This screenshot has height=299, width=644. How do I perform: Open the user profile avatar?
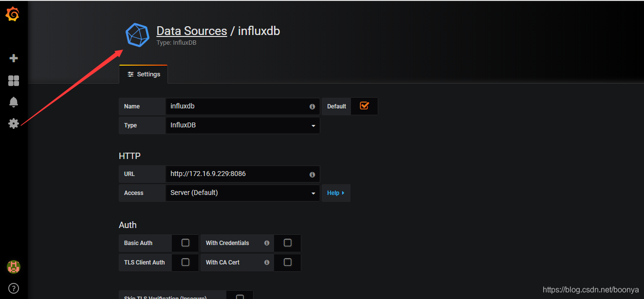point(14,266)
